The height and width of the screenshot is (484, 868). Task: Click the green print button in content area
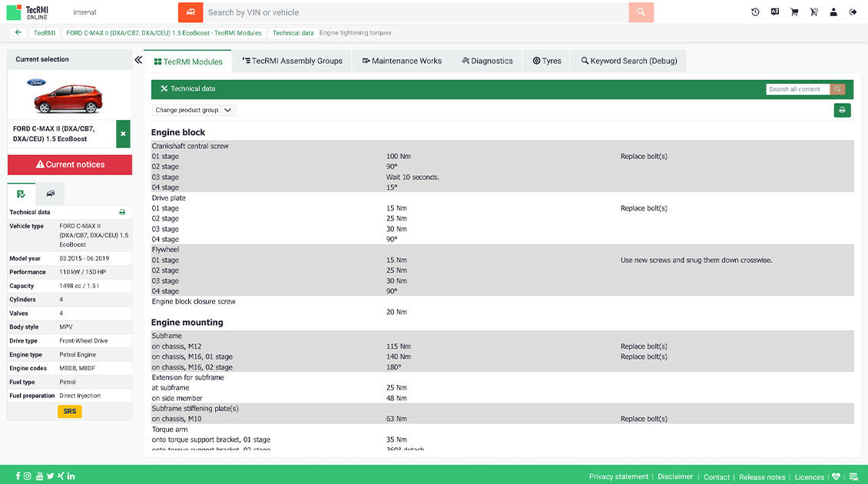pyautogui.click(x=842, y=110)
